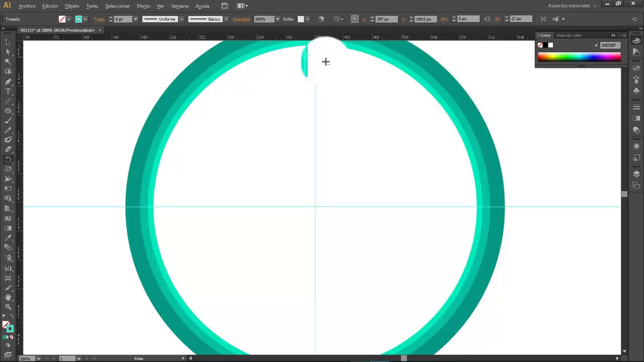Toggle constrain width and height proportions link
Viewport: 644px width, 362px height.
click(x=487, y=19)
